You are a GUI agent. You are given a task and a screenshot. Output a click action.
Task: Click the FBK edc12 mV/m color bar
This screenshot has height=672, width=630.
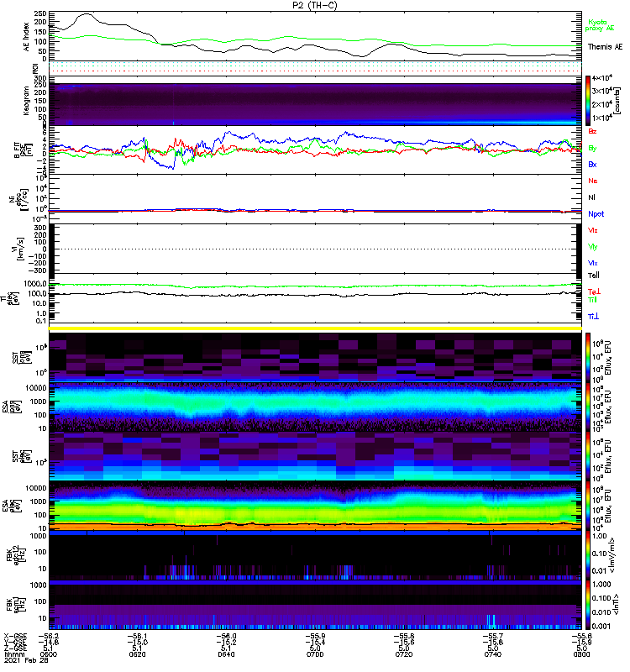[588, 556]
